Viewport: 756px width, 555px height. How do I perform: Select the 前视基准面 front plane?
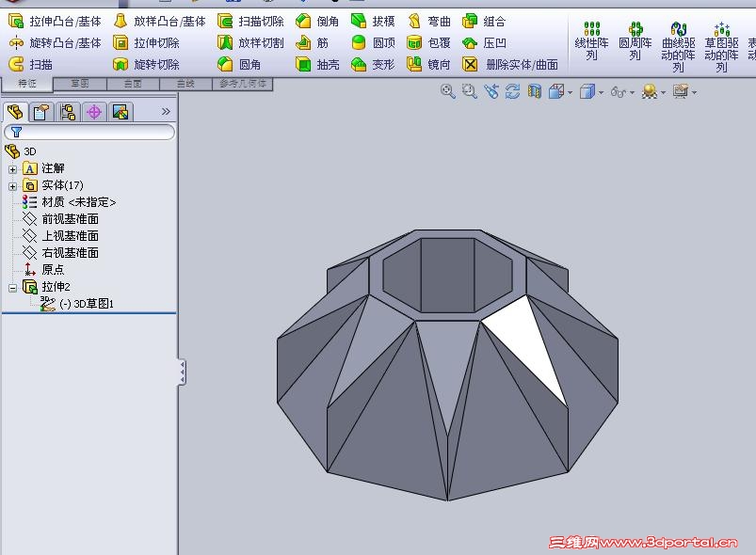60,219
